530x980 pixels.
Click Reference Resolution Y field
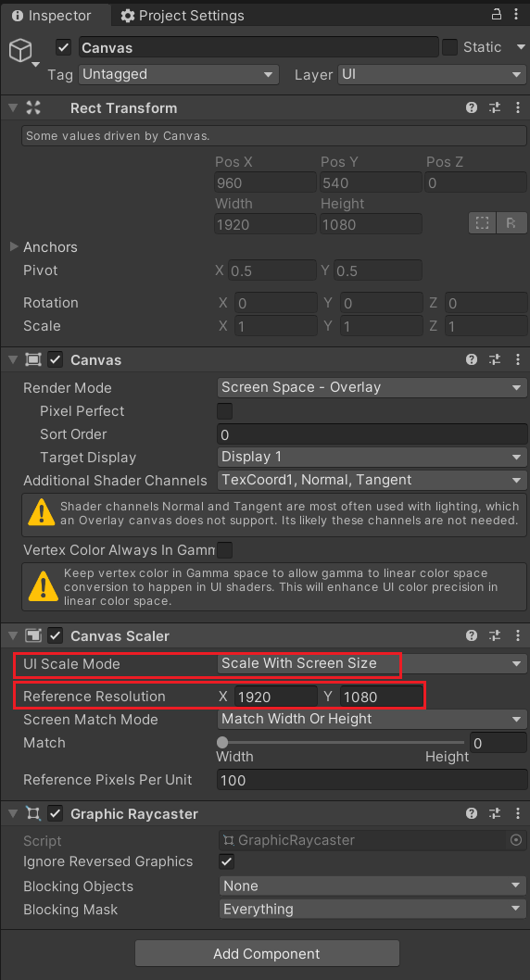coord(382,697)
